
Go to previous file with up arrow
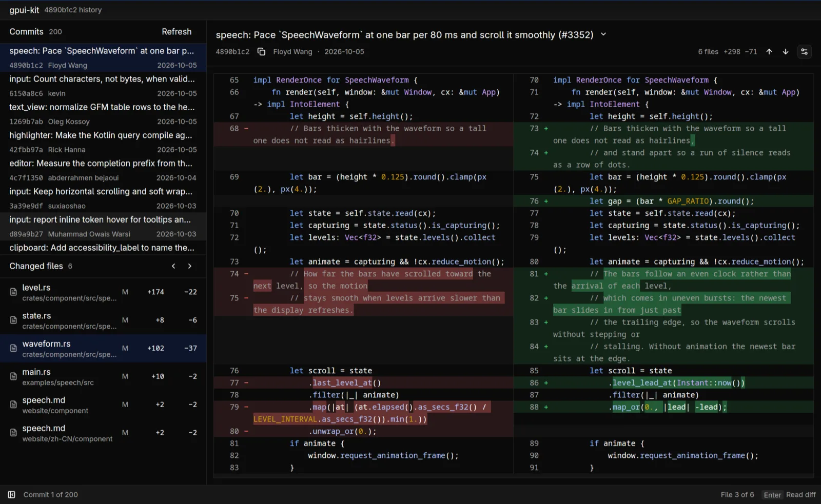click(x=769, y=52)
